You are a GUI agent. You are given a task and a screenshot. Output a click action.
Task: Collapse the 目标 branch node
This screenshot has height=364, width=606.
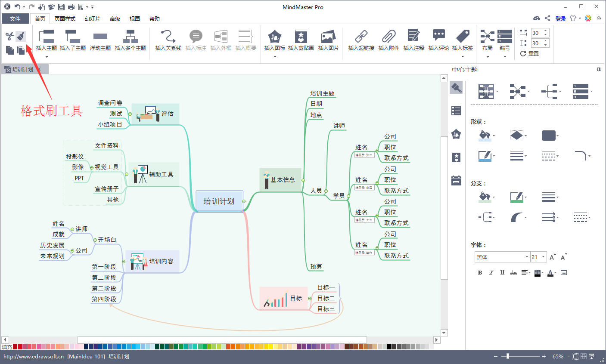click(x=310, y=298)
